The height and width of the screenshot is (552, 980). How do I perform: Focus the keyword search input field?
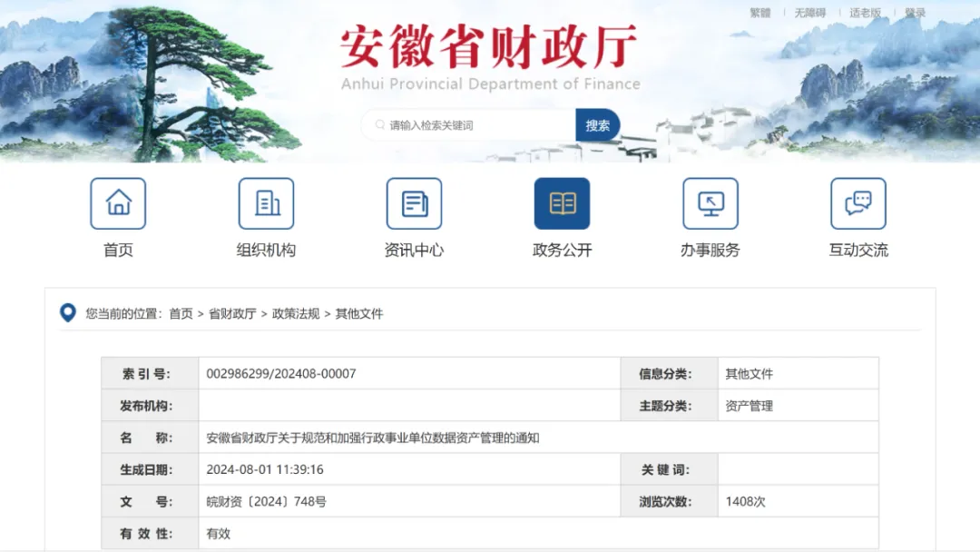(x=476, y=125)
